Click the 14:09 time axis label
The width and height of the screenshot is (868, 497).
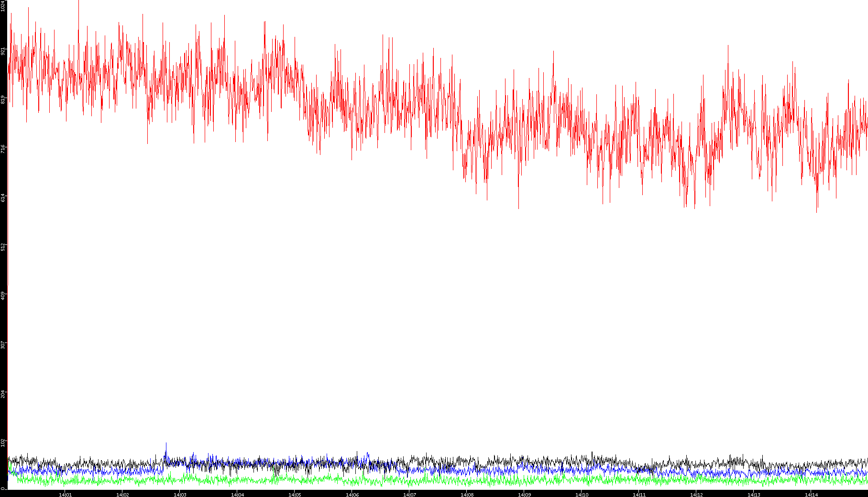(524, 494)
